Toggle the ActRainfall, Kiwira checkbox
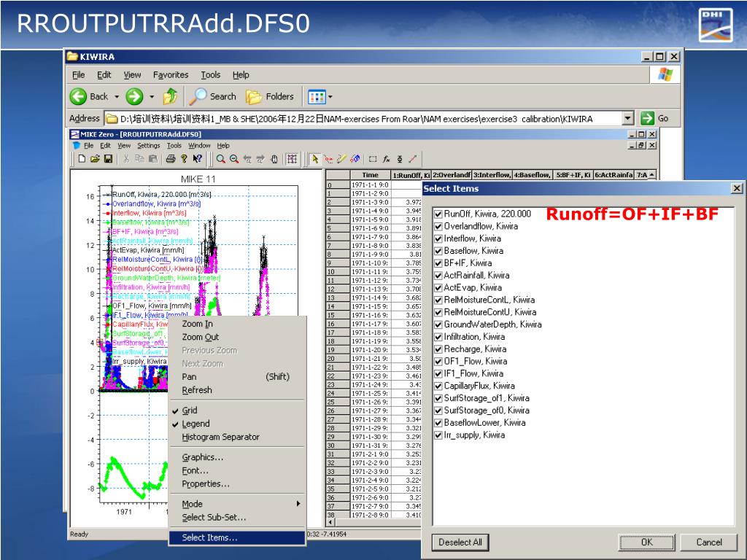The height and width of the screenshot is (560, 747). [x=438, y=276]
